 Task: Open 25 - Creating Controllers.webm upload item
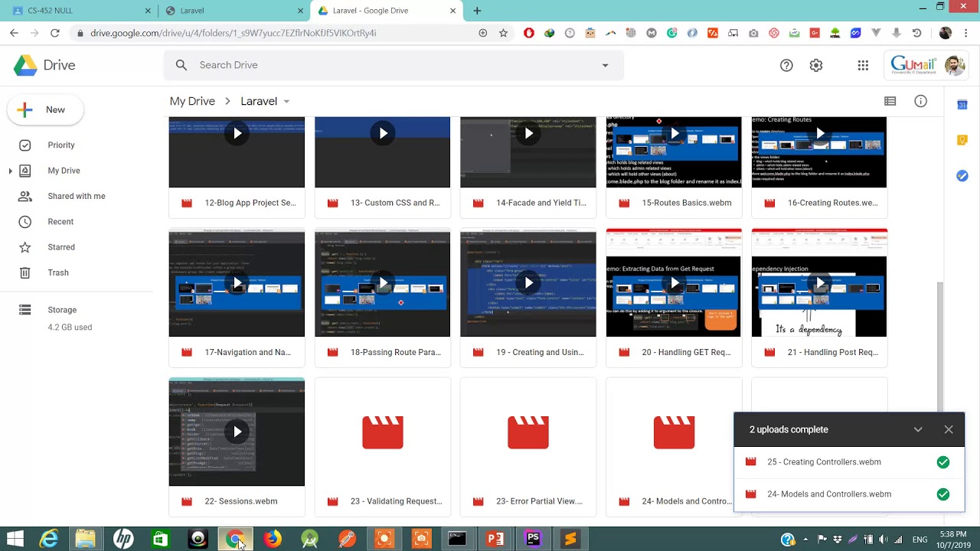click(x=849, y=462)
